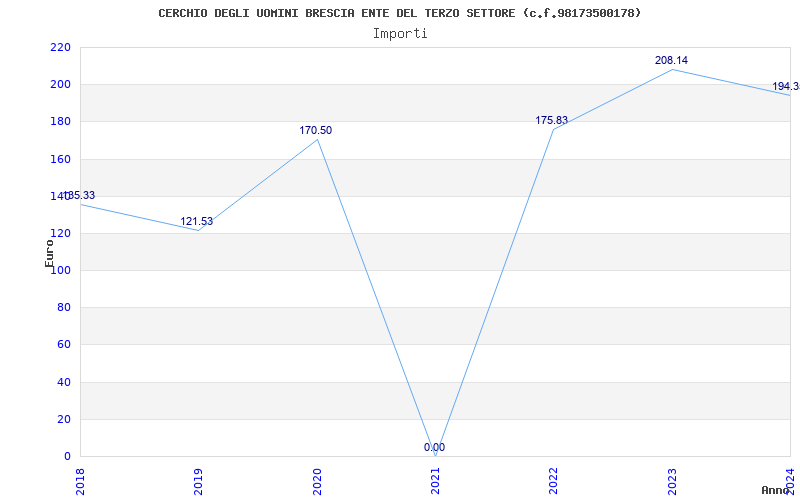
Task: Click the 120 y-axis value
Action: tap(60, 234)
